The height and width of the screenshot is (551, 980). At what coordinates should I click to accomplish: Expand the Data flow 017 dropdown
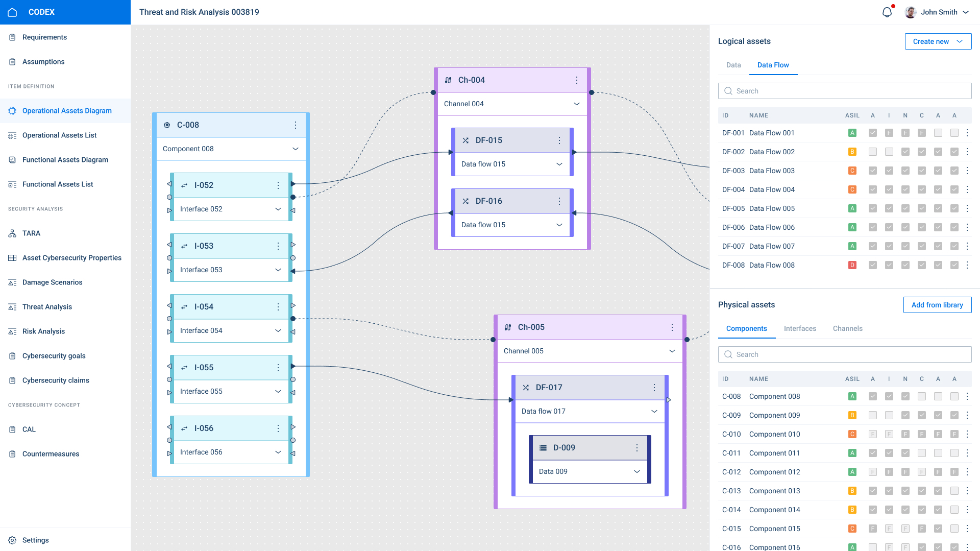point(654,412)
